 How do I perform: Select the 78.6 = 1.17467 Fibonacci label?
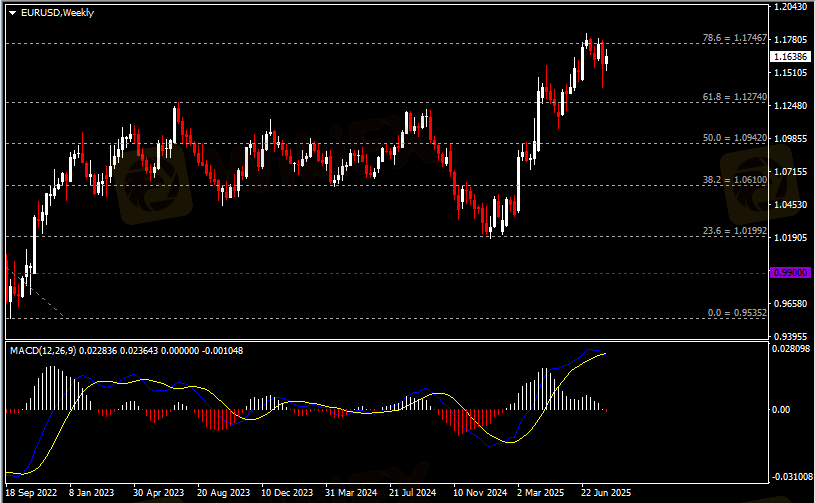coord(734,38)
